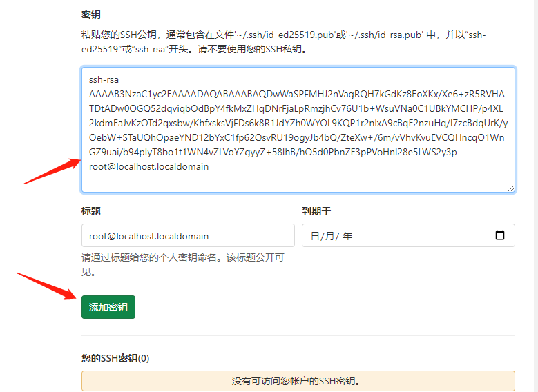This screenshot has width=538, height=392.
Task: Click the 标题 title input field
Action: (x=188, y=235)
